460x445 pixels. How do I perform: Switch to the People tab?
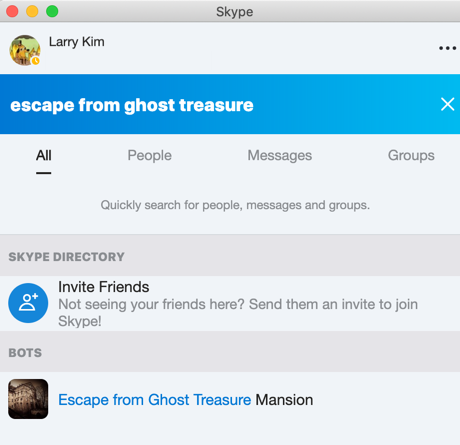click(149, 155)
